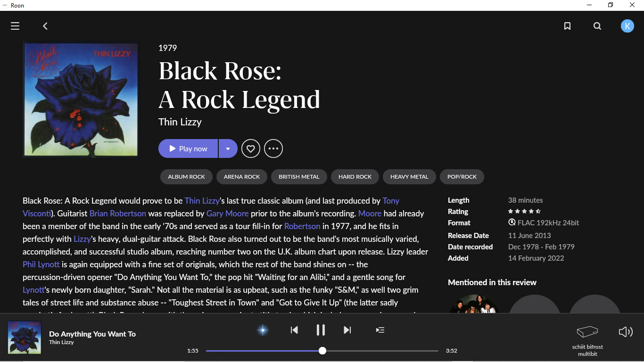Click the Moore link after recording sentence

[370, 214]
